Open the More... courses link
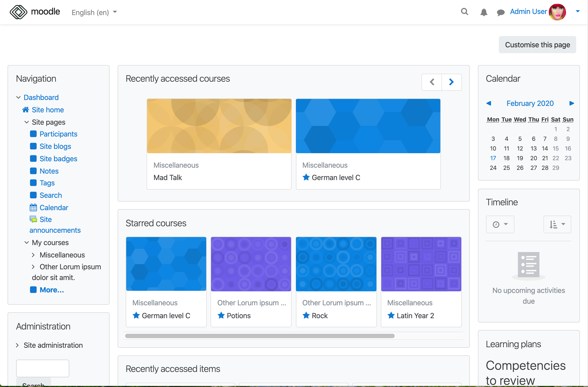Viewport: 588px width, 387px height. coord(52,290)
